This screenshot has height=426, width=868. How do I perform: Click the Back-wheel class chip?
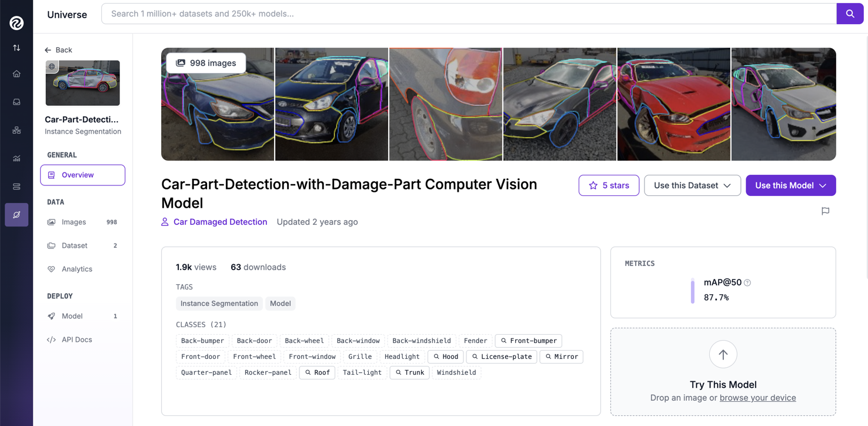coord(304,341)
